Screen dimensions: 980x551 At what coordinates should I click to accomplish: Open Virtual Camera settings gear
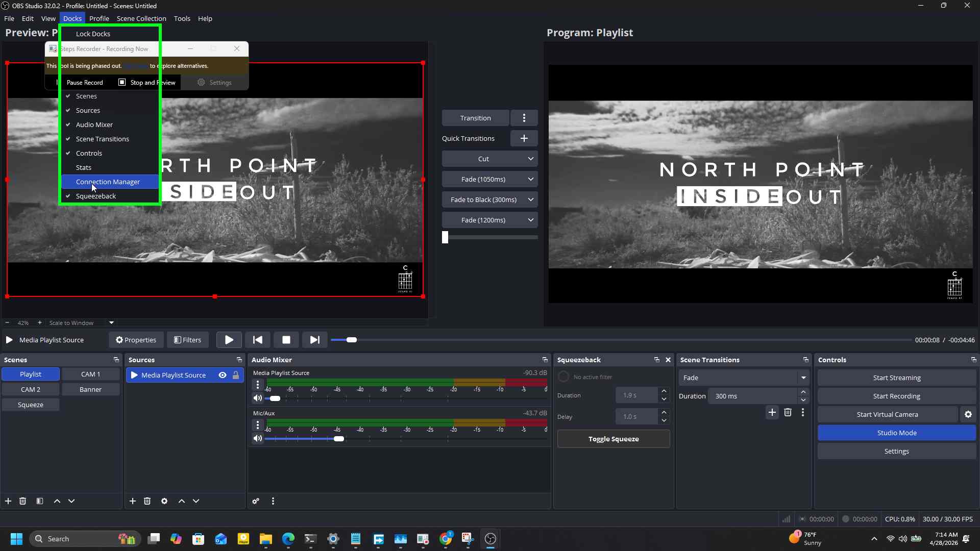968,414
